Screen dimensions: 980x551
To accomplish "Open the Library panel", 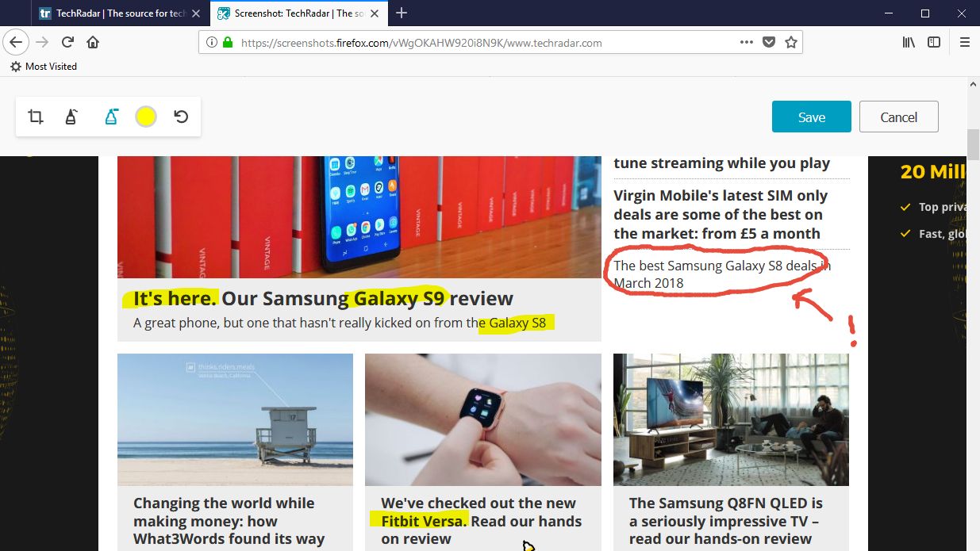I will tap(908, 41).
